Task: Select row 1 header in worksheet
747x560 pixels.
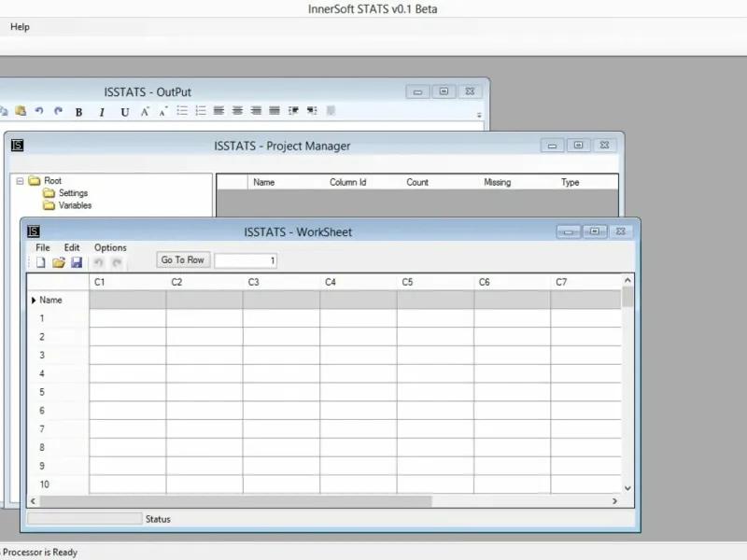Action: [58, 318]
